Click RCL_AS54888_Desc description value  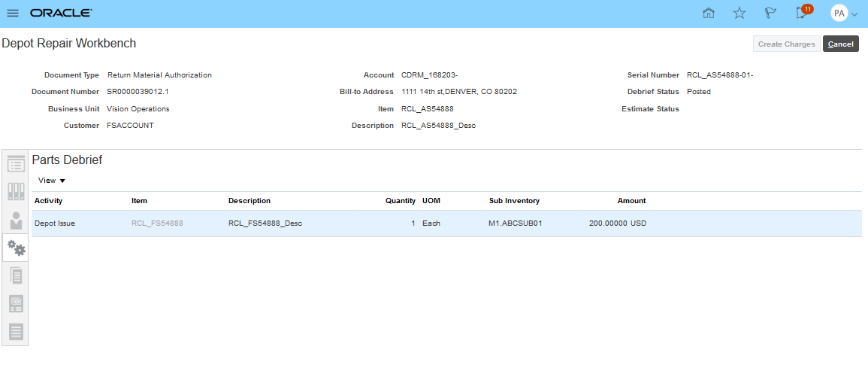point(438,125)
